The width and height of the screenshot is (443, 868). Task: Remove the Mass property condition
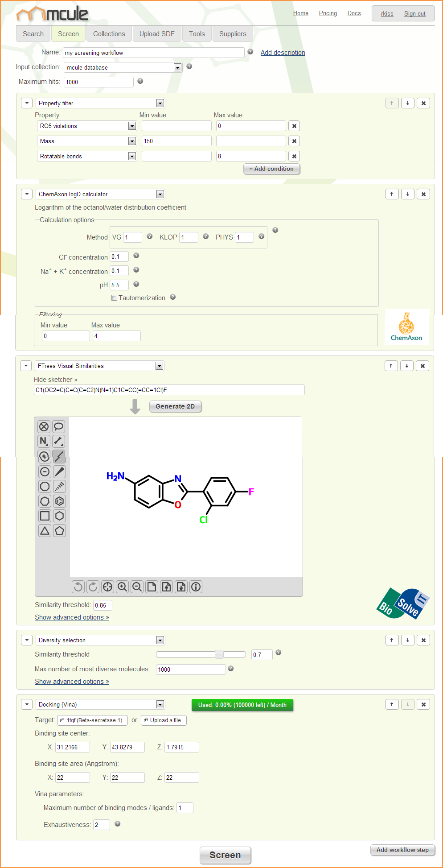(x=294, y=141)
